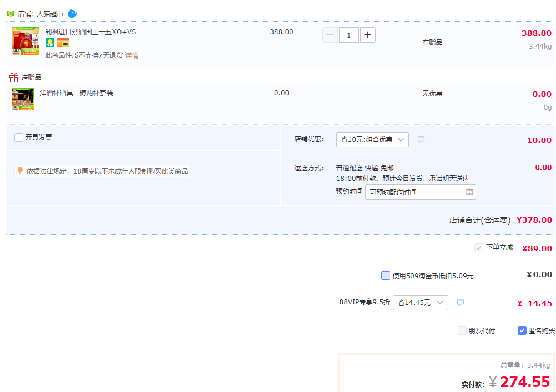Viewport: 556px width, 392px height.
Task: Click the gift glassware thumbnail image
Action: [23, 99]
